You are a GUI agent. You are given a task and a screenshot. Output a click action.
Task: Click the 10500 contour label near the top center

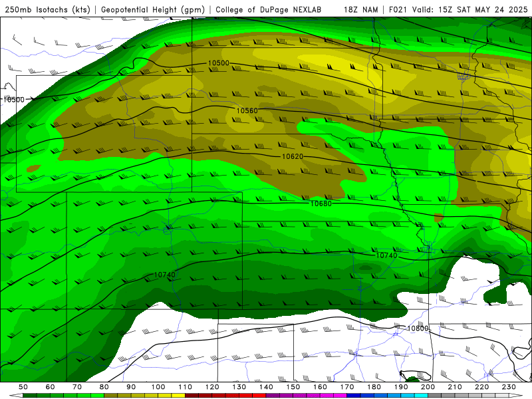coord(219,63)
